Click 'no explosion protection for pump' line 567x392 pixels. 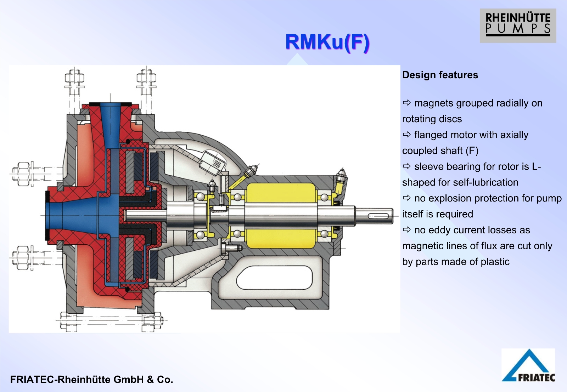pyautogui.click(x=488, y=198)
